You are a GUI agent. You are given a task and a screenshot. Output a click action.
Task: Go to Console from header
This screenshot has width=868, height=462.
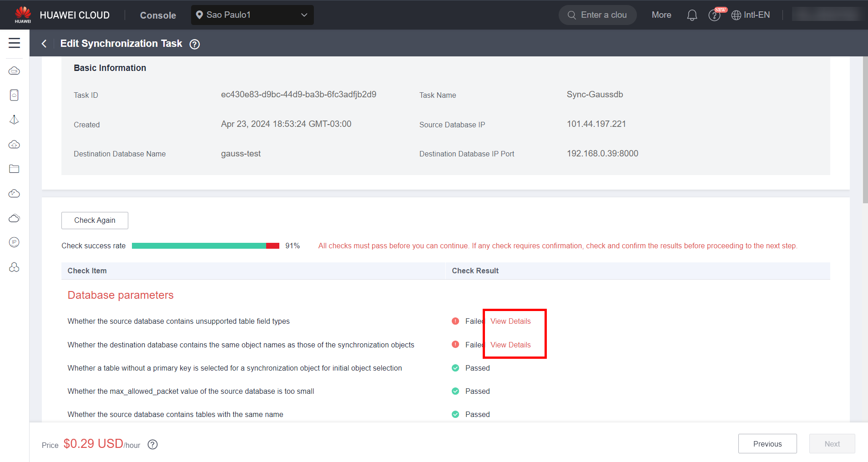158,15
